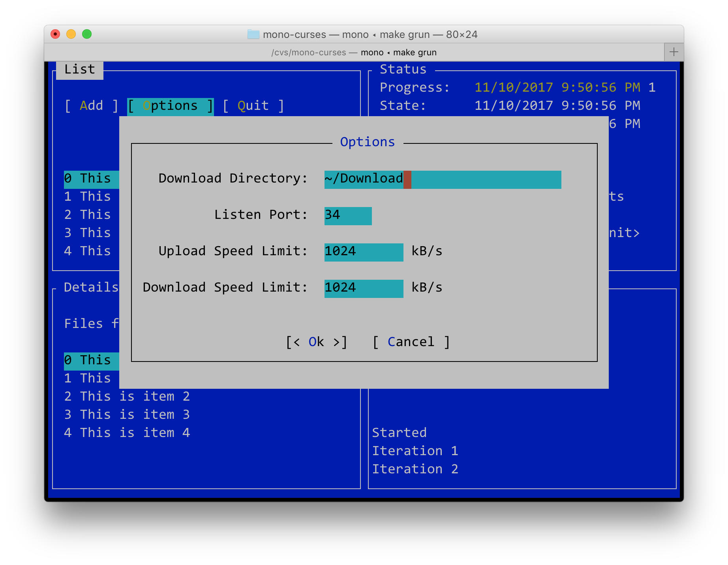The width and height of the screenshot is (728, 565).
Task: Click the Listen Port input field
Action: pyautogui.click(x=348, y=216)
